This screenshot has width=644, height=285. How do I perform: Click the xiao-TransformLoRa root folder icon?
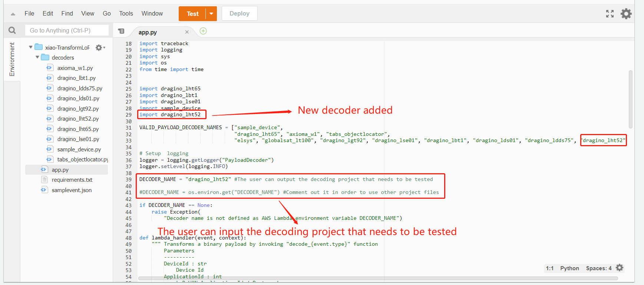39,47
